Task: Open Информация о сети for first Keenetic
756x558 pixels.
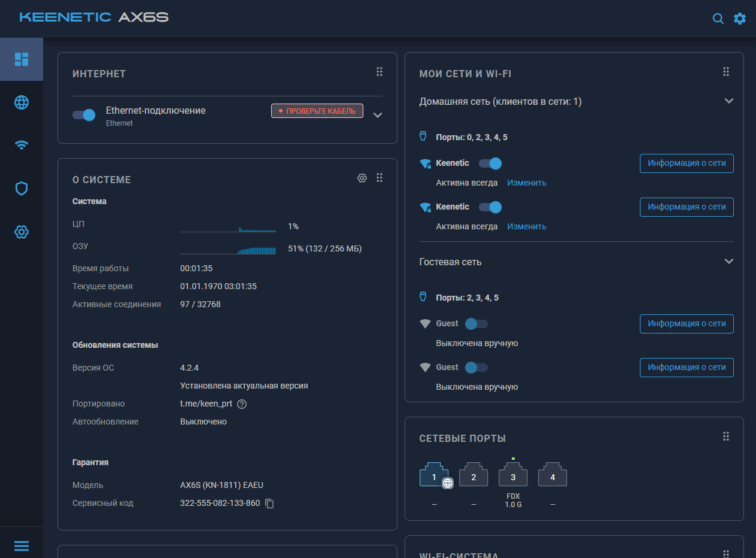Action: coord(687,163)
